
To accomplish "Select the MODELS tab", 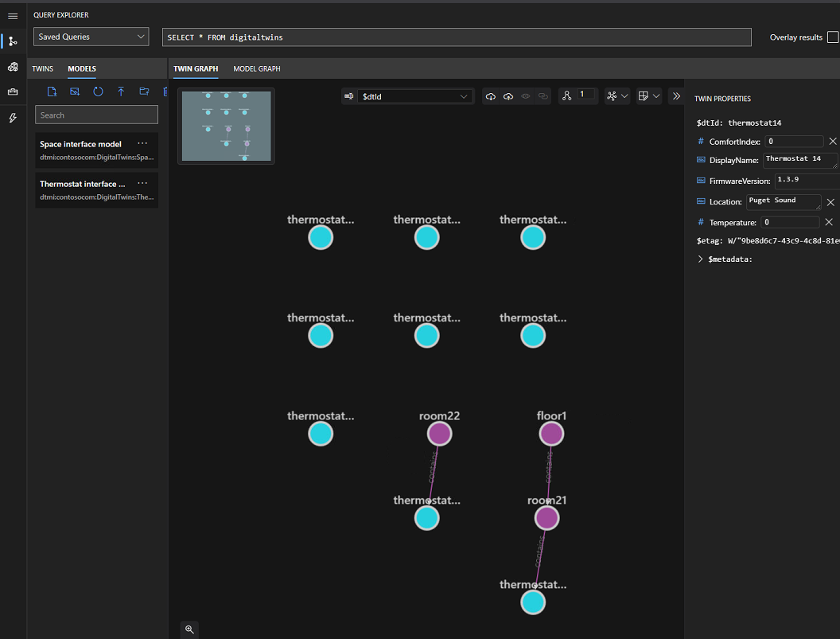I will tap(82, 68).
